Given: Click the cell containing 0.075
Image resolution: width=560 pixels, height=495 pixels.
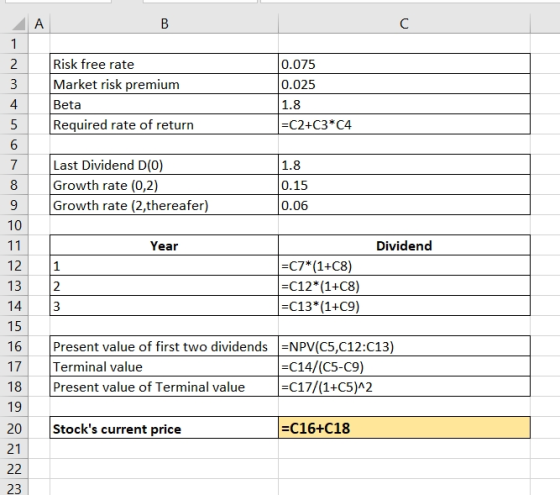Looking at the screenshot, I should click(404, 64).
